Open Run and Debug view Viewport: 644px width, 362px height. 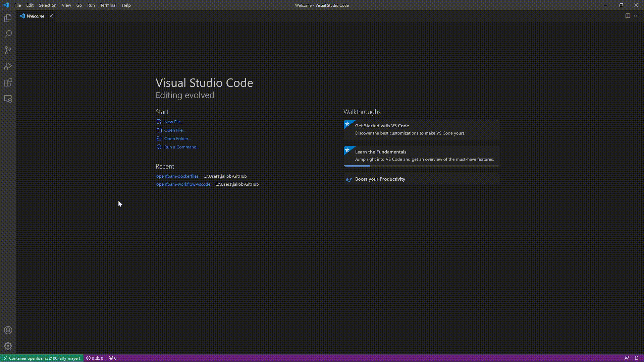coord(8,66)
